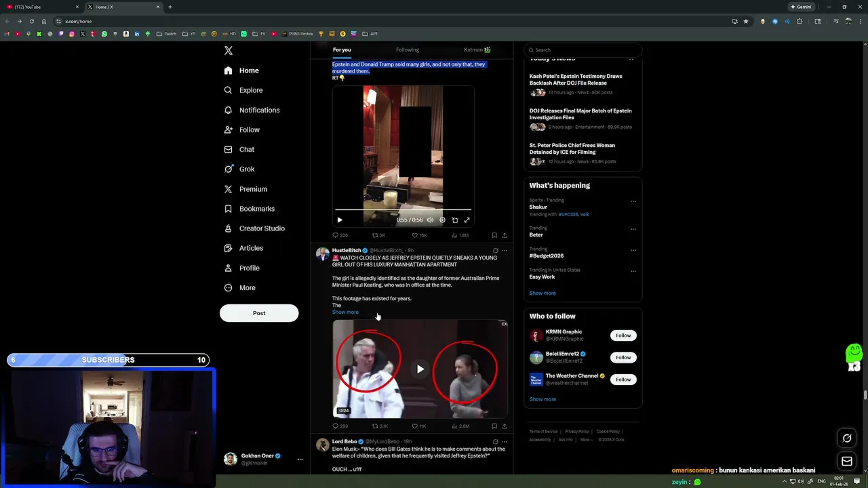The width and height of the screenshot is (868, 488).
Task: Open Gokhan Oner account menu dots
Action: [x=300, y=460]
